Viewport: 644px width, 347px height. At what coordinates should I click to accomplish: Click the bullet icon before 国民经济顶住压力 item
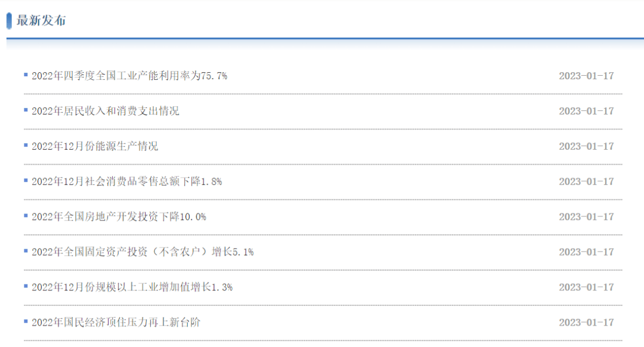tap(26, 321)
